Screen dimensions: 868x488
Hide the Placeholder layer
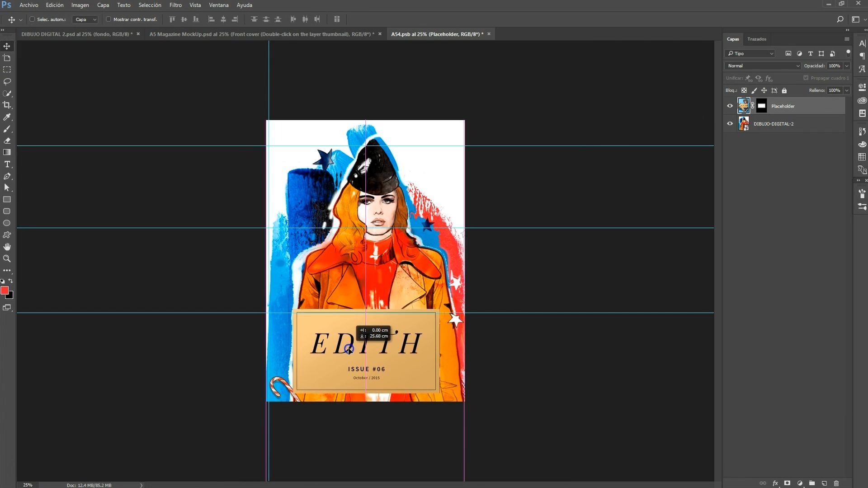point(730,106)
